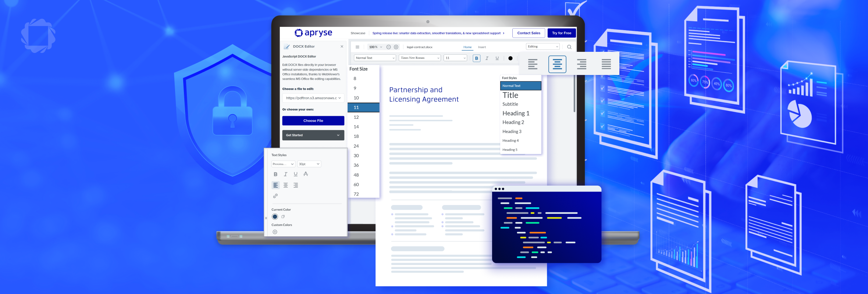Screen dimensions: 868x294
Task: Open the Times New Roman font dropdown
Action: (x=420, y=58)
